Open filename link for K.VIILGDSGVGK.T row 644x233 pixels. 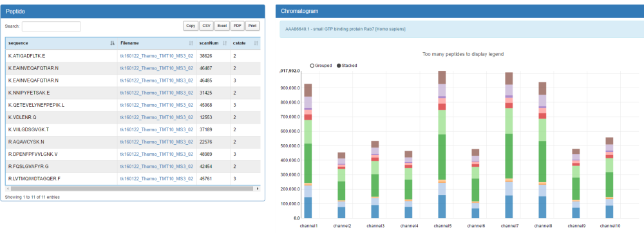[156, 129]
